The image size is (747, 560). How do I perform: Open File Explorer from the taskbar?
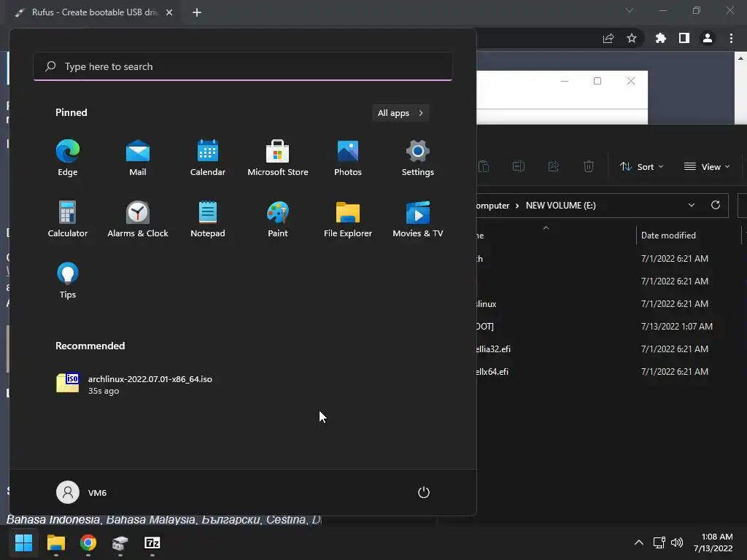tap(55, 542)
